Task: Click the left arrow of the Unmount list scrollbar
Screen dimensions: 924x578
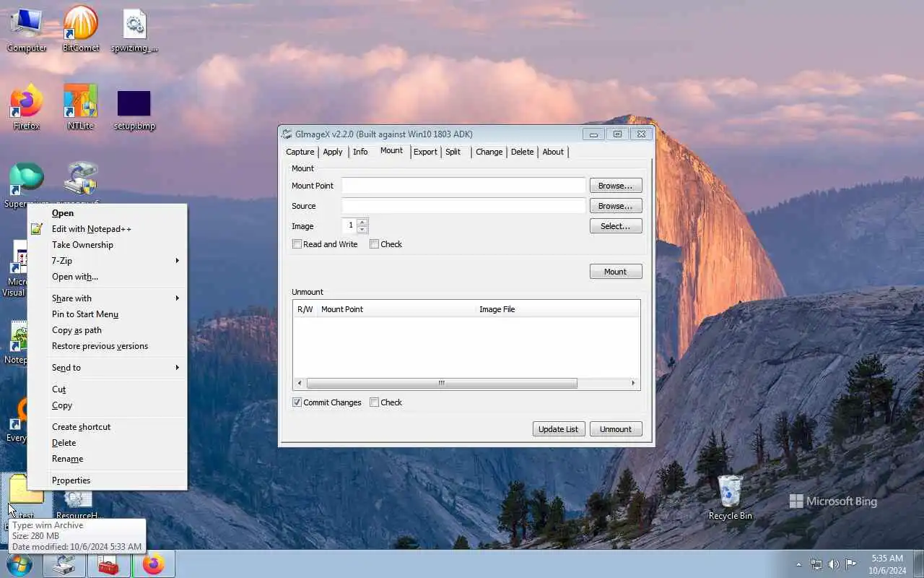Action: pyautogui.click(x=300, y=383)
